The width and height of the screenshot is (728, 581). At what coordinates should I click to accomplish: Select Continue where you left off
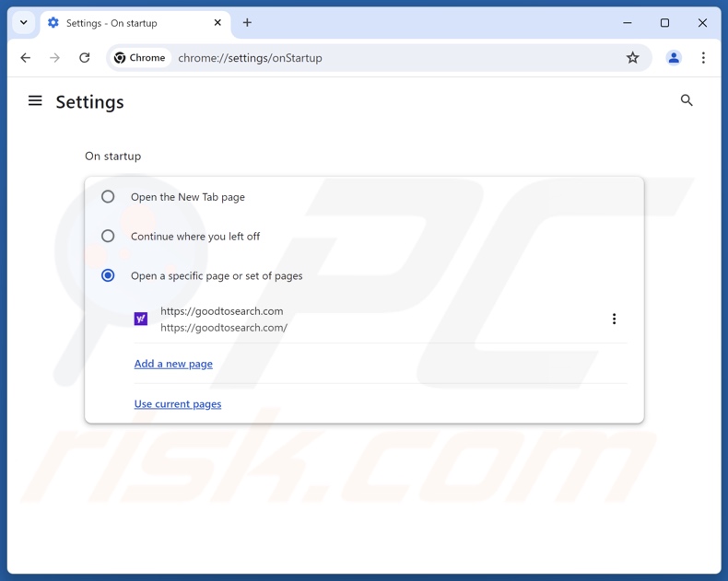tap(108, 237)
